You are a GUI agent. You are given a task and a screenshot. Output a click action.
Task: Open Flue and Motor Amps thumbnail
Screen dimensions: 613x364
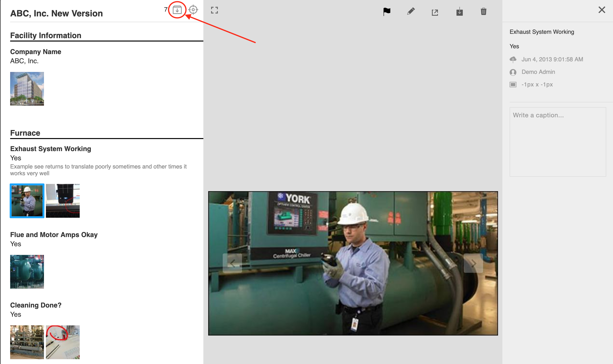[x=27, y=272]
